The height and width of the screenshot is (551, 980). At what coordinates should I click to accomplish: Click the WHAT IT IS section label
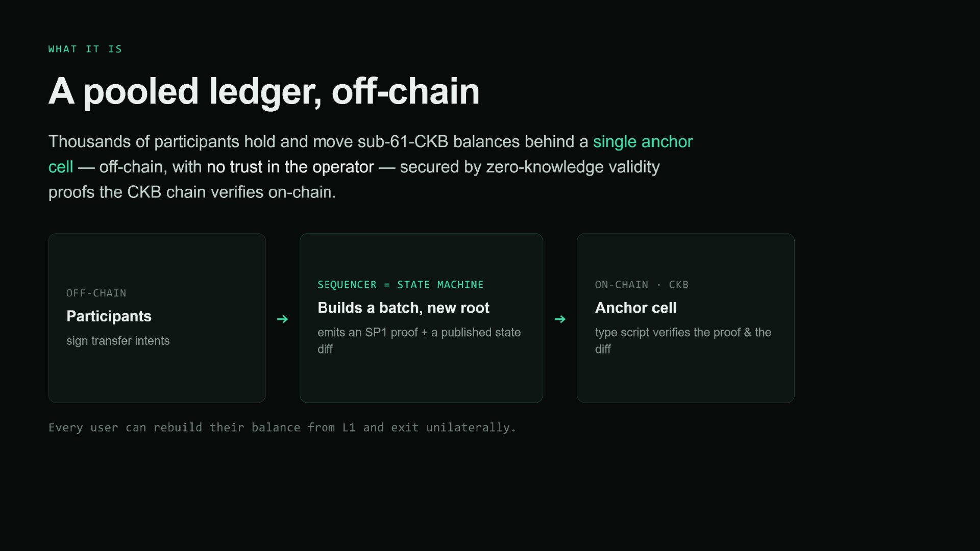tap(85, 49)
